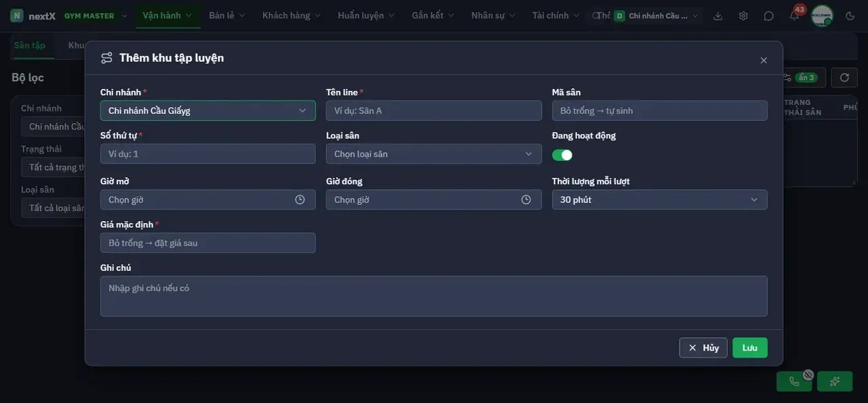This screenshot has width=868, height=403.
Task: Open Thời lượng mỗi lượt dropdown
Action: click(660, 199)
